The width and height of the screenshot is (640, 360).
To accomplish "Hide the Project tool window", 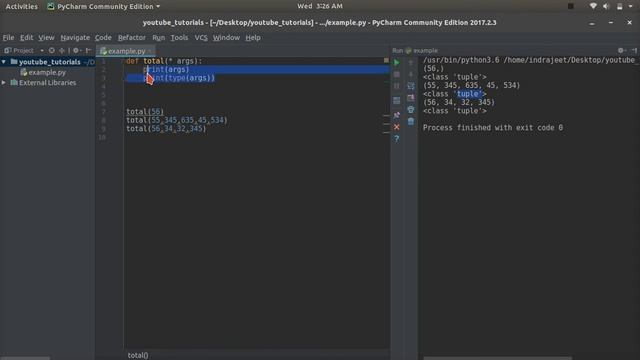I will pyautogui.click(x=88, y=50).
